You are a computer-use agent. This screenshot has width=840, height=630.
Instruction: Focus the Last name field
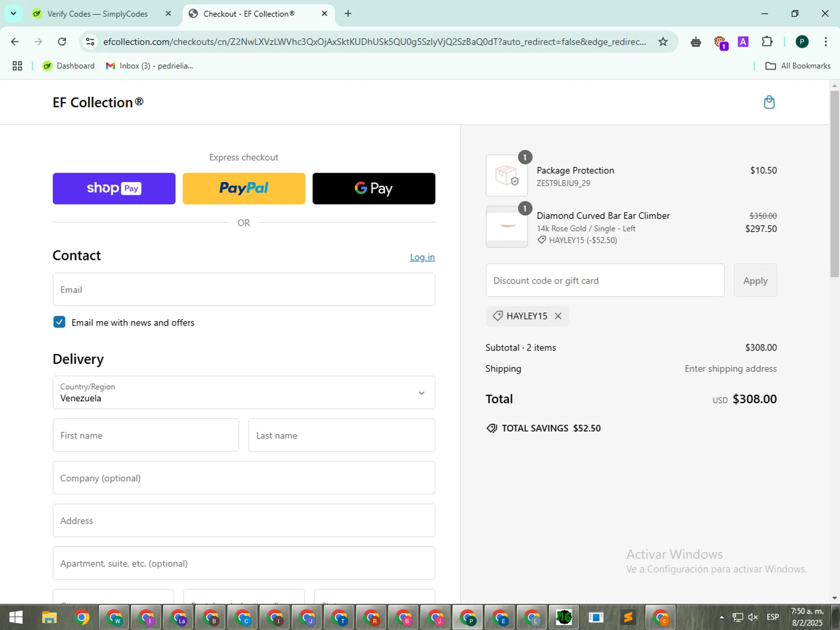click(342, 435)
